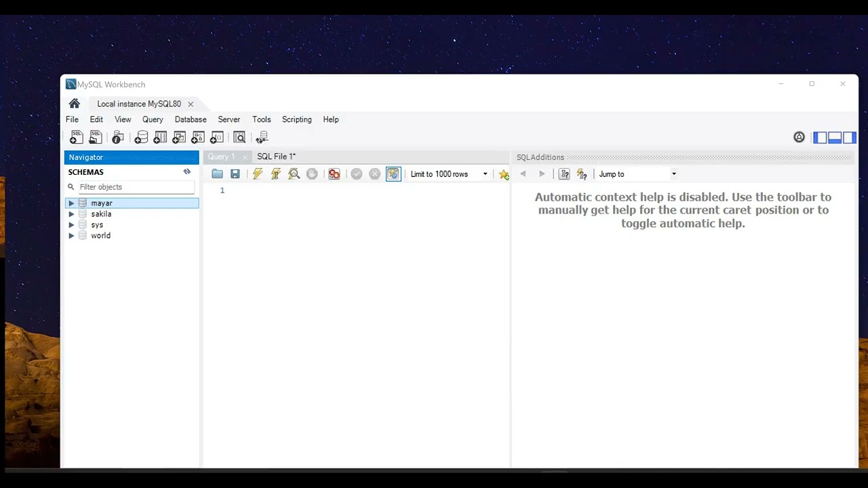Click the Navigator panel header

(132, 157)
